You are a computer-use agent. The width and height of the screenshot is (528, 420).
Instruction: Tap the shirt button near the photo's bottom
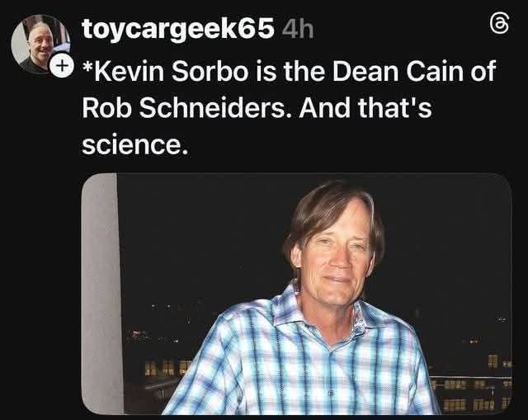click(x=331, y=393)
